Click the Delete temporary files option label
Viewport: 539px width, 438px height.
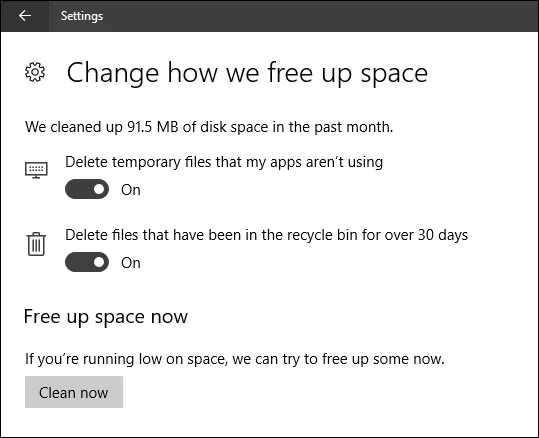coord(224,162)
